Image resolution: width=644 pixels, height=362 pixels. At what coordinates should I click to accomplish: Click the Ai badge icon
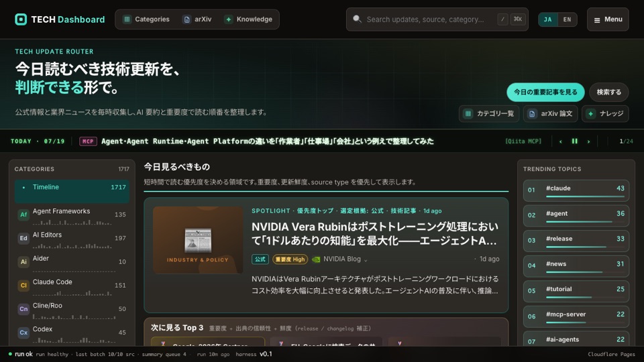[x=23, y=262]
